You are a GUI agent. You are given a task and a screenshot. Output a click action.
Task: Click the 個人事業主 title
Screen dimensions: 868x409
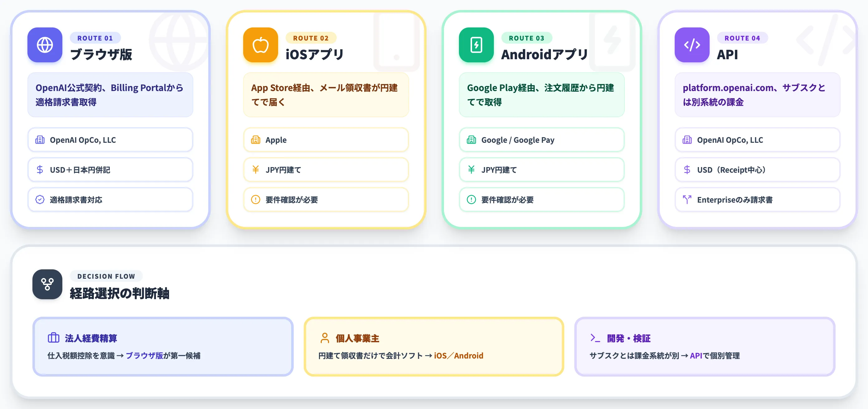click(358, 338)
